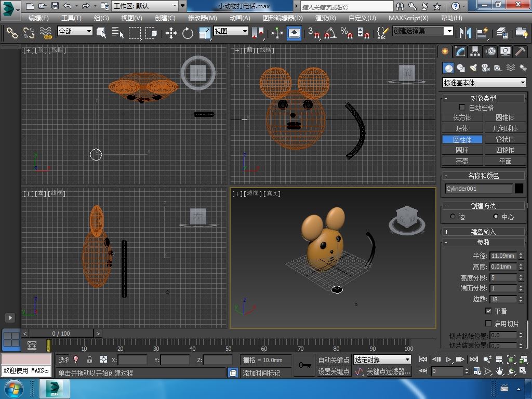532x399 pixels.
Task: Open the 渲染(R) menu
Action: tap(325, 18)
